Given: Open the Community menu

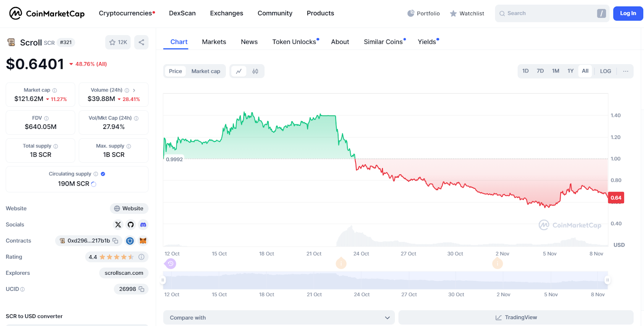Looking at the screenshot, I should point(275,13).
